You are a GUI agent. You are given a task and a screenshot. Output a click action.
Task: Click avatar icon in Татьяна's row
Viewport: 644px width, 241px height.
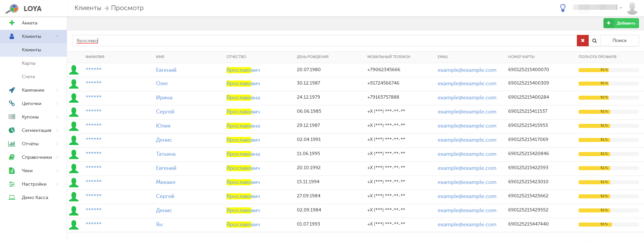74,154
